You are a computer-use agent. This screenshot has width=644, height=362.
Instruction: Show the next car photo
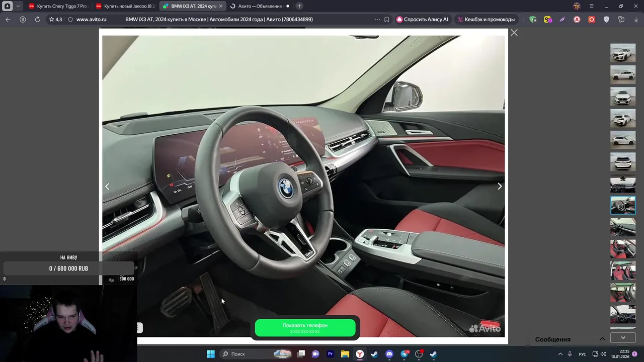click(500, 187)
